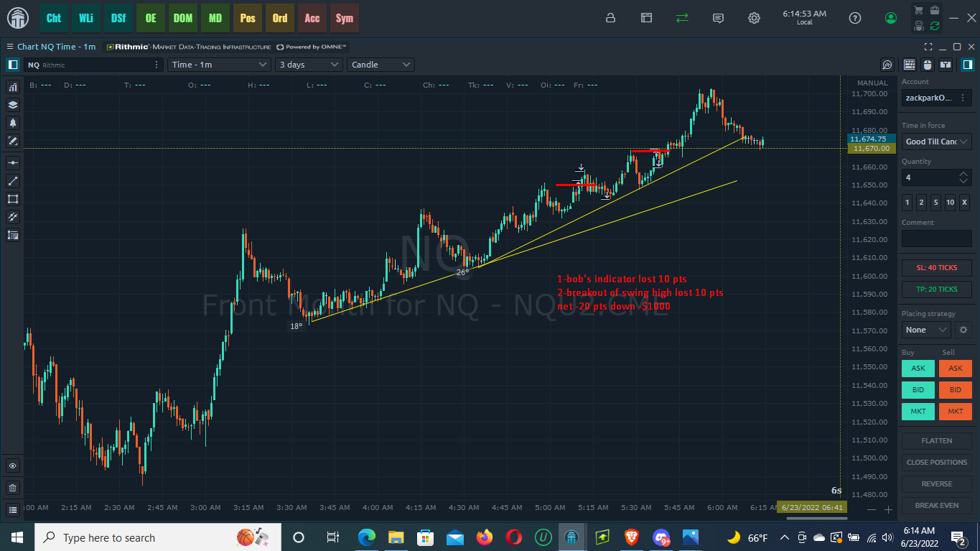The height and width of the screenshot is (551, 980).
Task: Open the notifications message icon
Action: pos(718,18)
